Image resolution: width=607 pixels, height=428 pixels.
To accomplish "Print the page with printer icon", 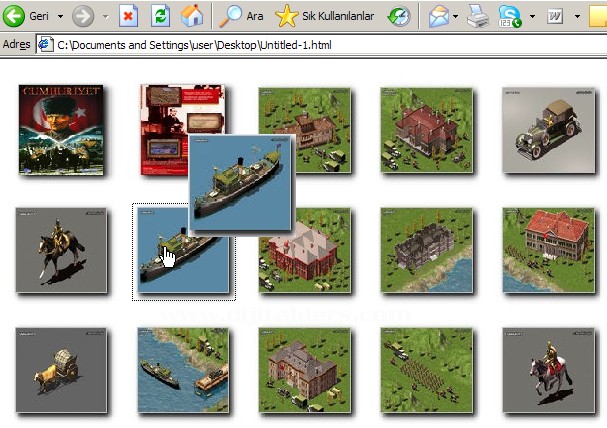I will (478, 16).
